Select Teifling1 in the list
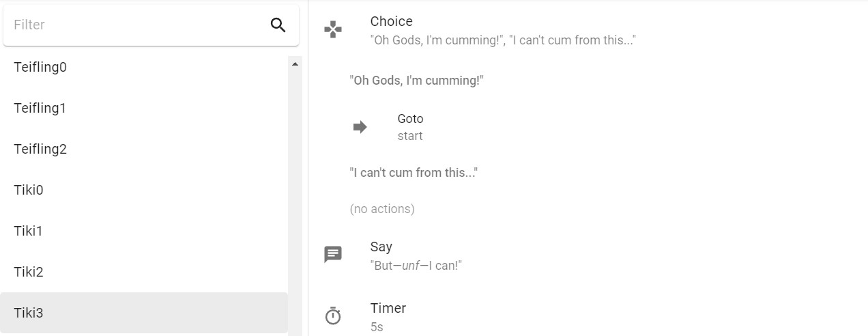The width and height of the screenshot is (868, 336). click(x=144, y=108)
